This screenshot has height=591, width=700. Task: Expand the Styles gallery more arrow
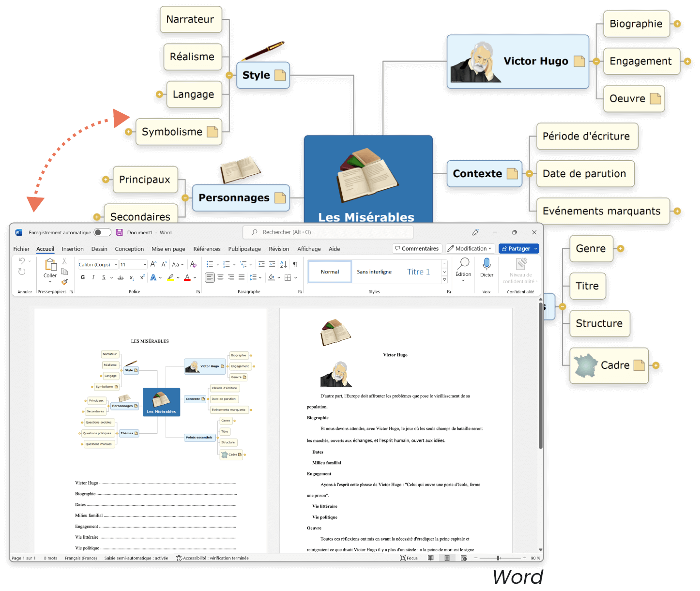click(x=444, y=280)
